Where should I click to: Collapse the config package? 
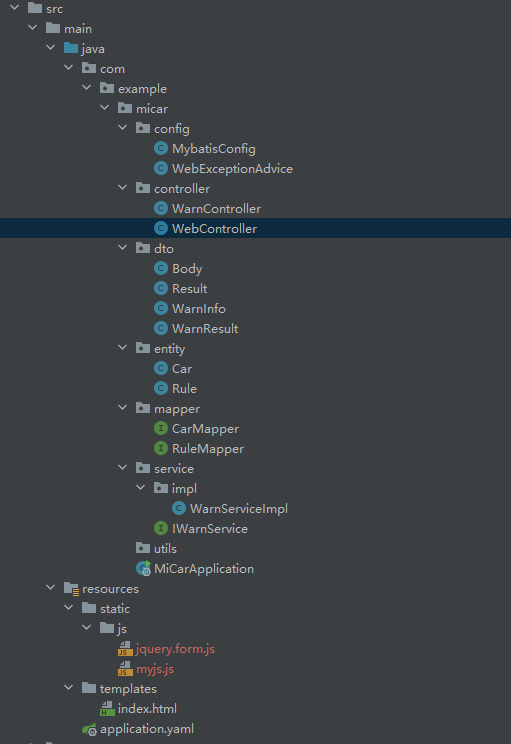(122, 128)
